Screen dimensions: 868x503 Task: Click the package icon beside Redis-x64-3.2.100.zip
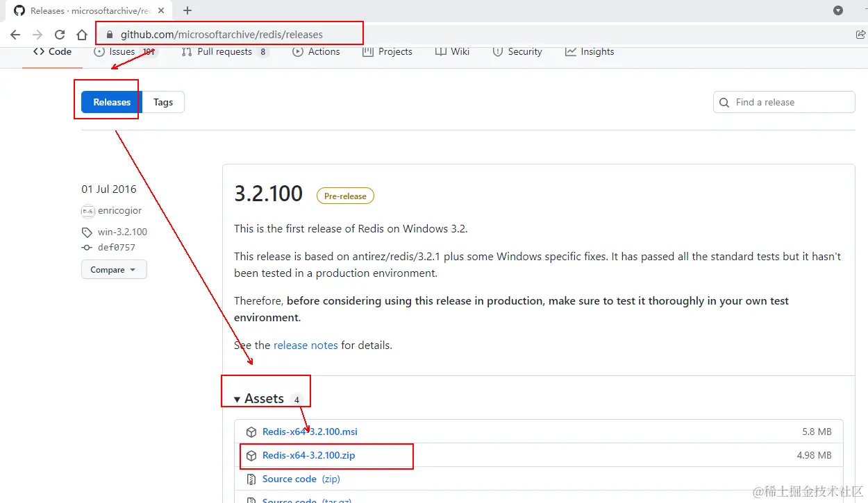pos(251,455)
